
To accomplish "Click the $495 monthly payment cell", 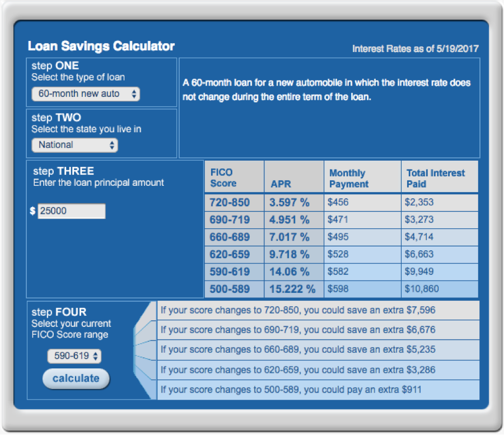I will click(362, 237).
